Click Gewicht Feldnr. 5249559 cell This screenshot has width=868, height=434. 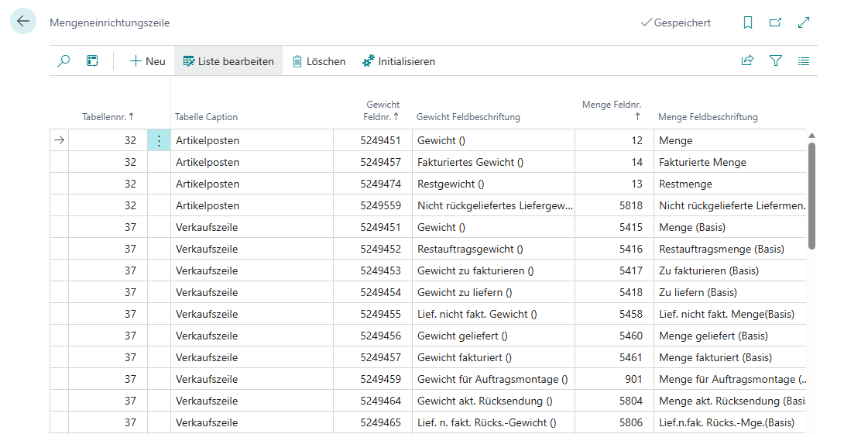tap(372, 205)
